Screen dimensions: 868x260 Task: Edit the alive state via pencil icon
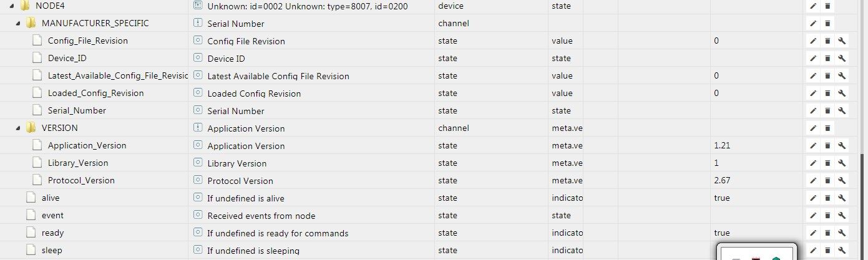[813, 198]
